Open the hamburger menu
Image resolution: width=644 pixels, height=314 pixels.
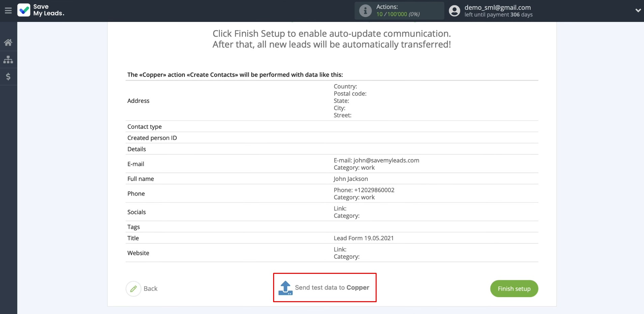pyautogui.click(x=8, y=11)
